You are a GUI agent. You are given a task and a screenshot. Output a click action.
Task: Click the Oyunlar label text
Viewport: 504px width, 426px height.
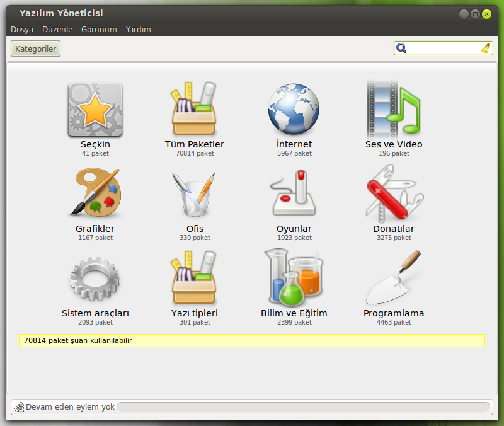pos(294,229)
